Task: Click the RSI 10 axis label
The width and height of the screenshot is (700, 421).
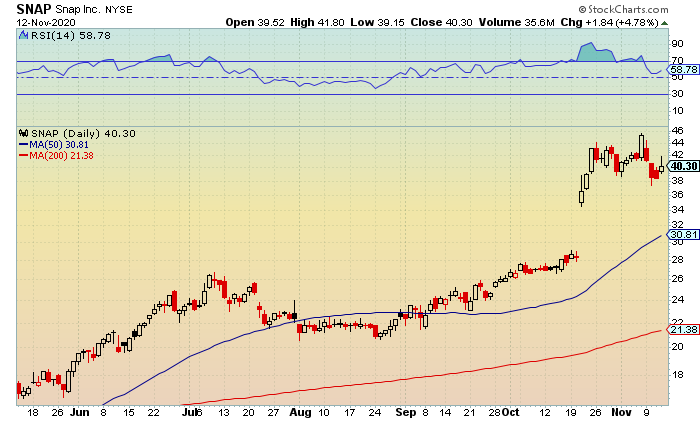Action: 677,111
